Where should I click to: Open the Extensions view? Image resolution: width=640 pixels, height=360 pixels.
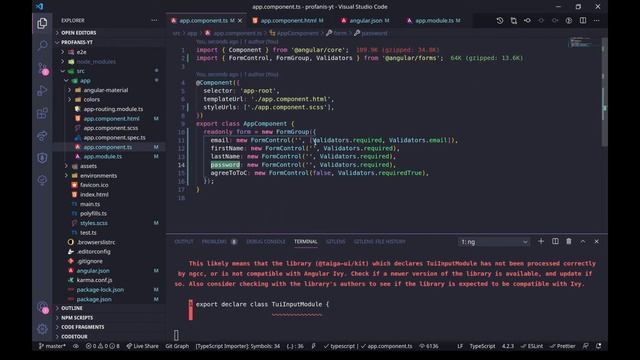42,113
